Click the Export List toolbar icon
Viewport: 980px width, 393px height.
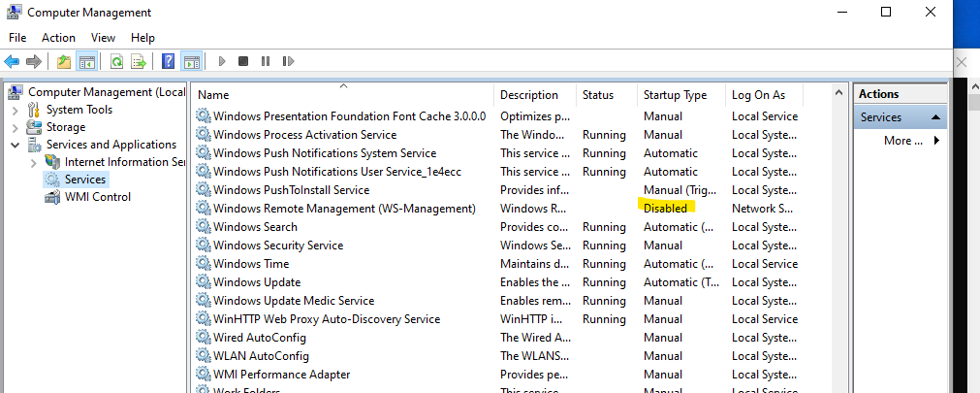click(x=138, y=61)
